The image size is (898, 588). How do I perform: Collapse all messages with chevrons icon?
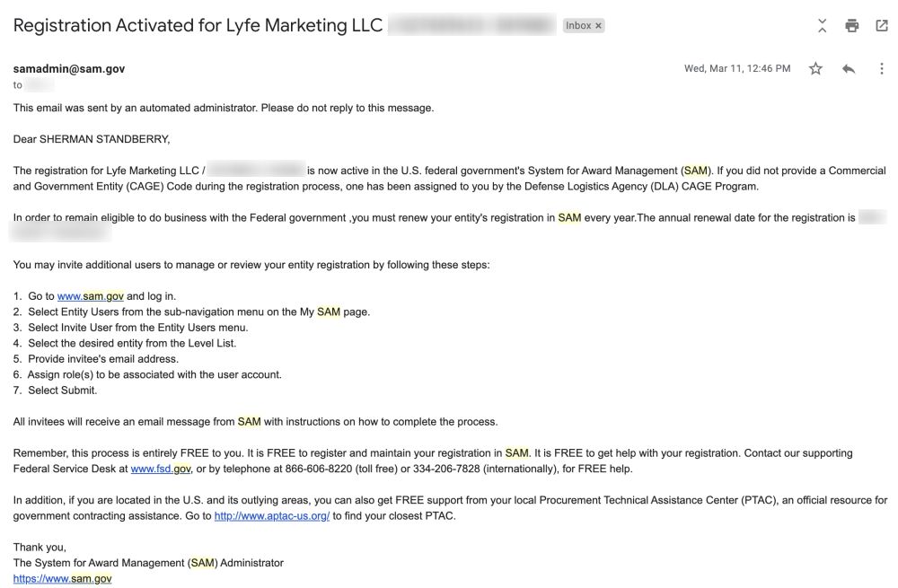(823, 25)
